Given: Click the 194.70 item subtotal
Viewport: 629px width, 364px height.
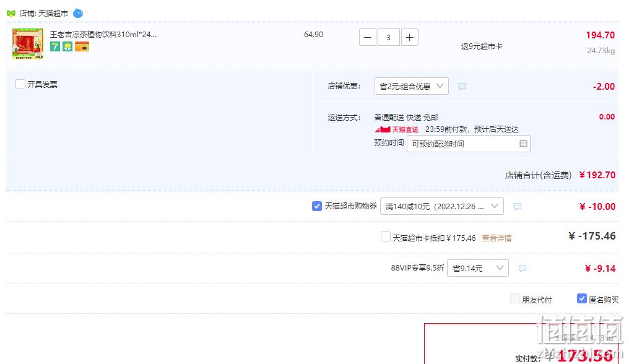Looking at the screenshot, I should coord(600,35).
